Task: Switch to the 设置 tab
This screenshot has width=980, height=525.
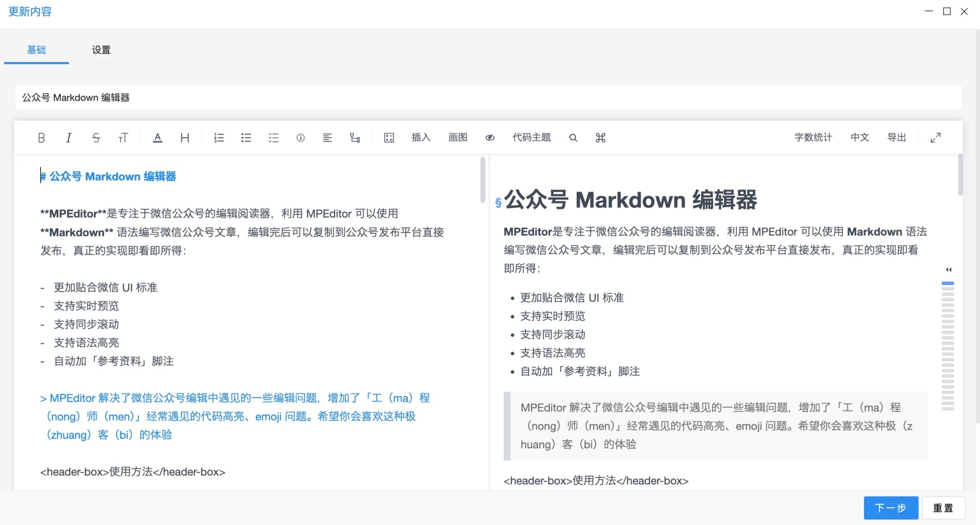Action: pos(101,50)
